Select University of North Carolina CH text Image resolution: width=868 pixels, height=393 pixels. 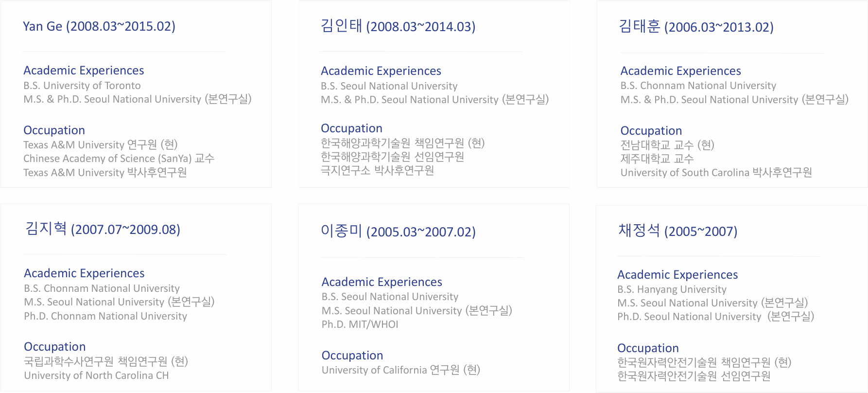pos(96,375)
